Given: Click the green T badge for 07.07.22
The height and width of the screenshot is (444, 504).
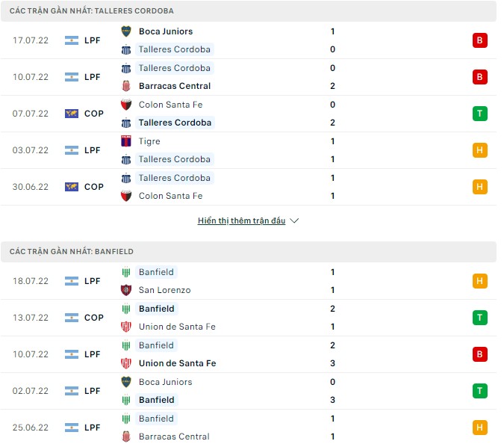Looking at the screenshot, I should pos(479,114).
